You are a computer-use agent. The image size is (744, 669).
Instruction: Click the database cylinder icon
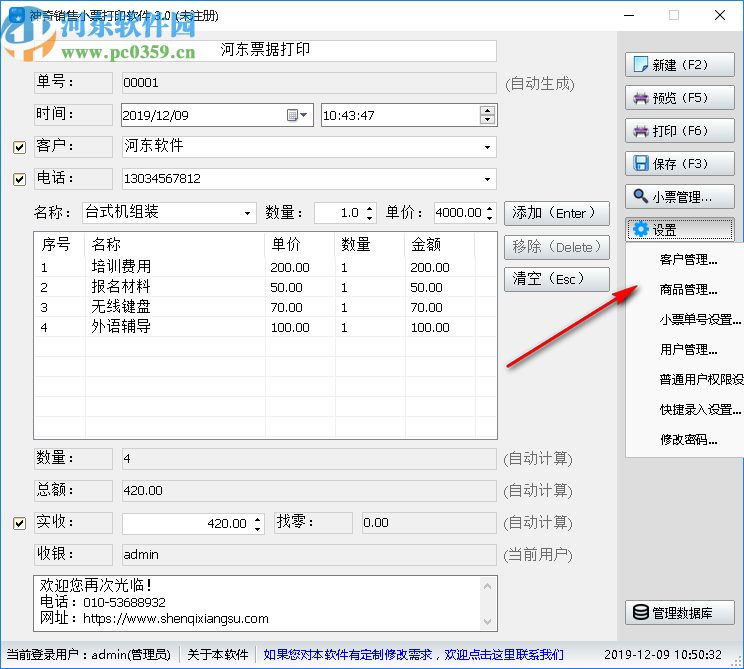(641, 613)
